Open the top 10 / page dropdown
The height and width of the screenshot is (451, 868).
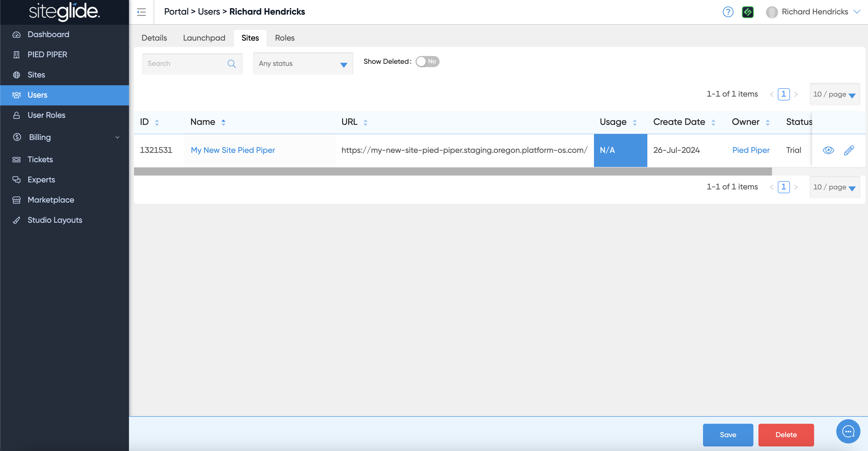834,94
